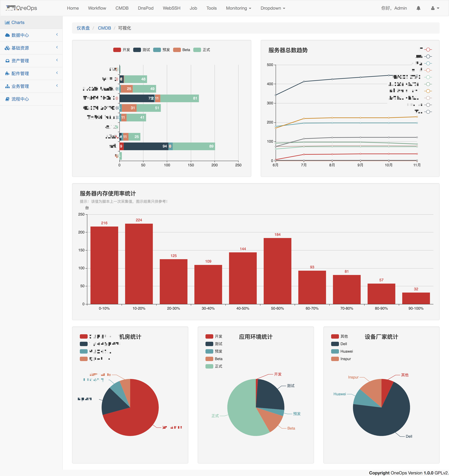Toggle 测试 legend in 应用环境统计

[214, 344]
